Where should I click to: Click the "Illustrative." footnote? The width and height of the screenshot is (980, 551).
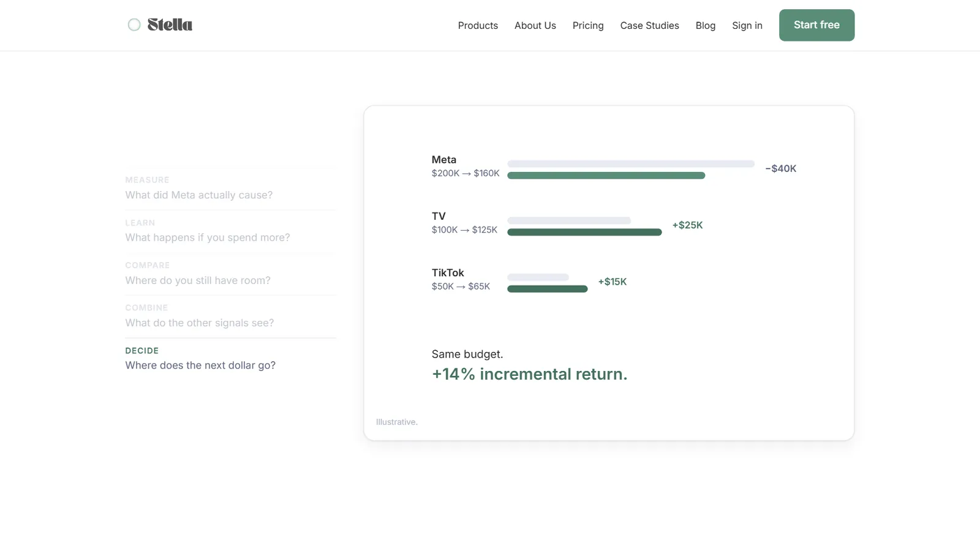(397, 422)
